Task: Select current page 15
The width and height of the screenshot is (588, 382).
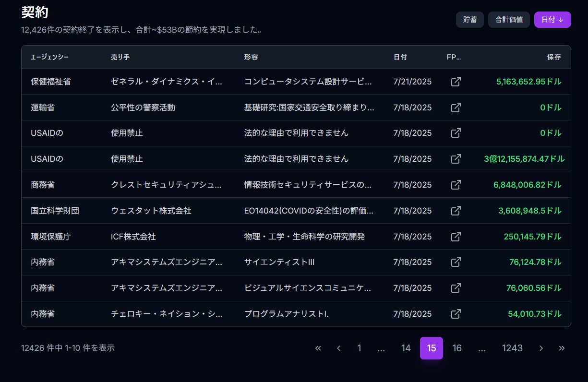Action: click(432, 348)
